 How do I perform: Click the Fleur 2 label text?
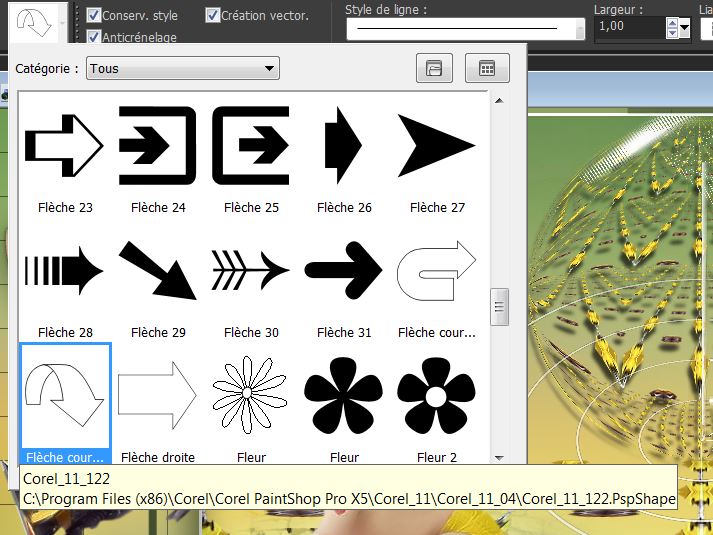pyautogui.click(x=437, y=457)
